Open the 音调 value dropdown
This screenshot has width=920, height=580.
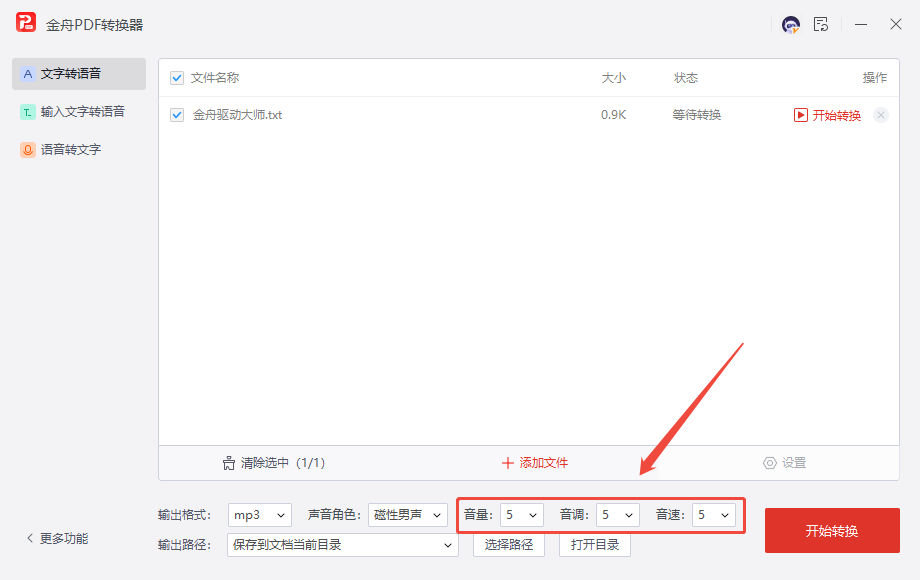(618, 515)
